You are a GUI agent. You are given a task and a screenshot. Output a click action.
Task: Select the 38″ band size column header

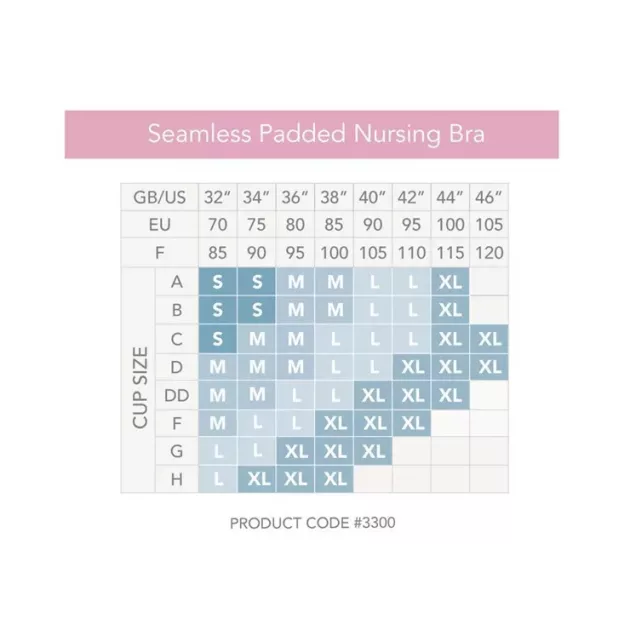coord(335,197)
